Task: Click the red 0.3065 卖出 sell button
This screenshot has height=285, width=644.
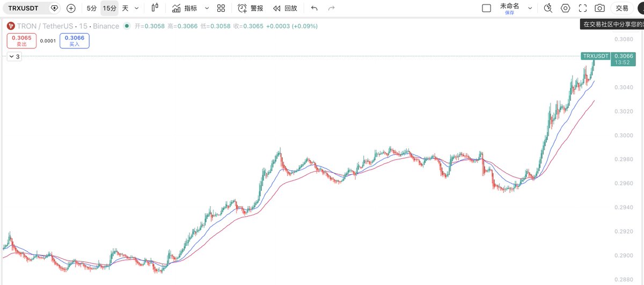Action: coord(21,41)
